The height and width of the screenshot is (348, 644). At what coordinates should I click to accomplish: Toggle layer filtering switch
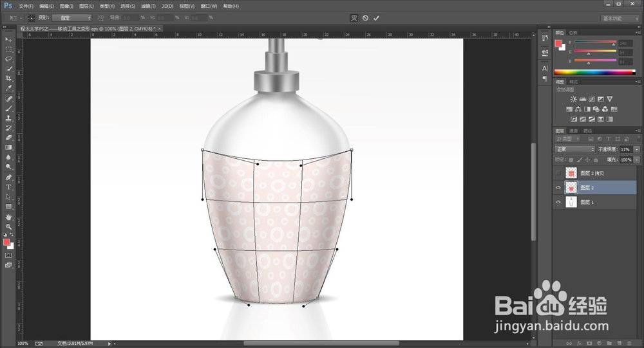click(638, 139)
